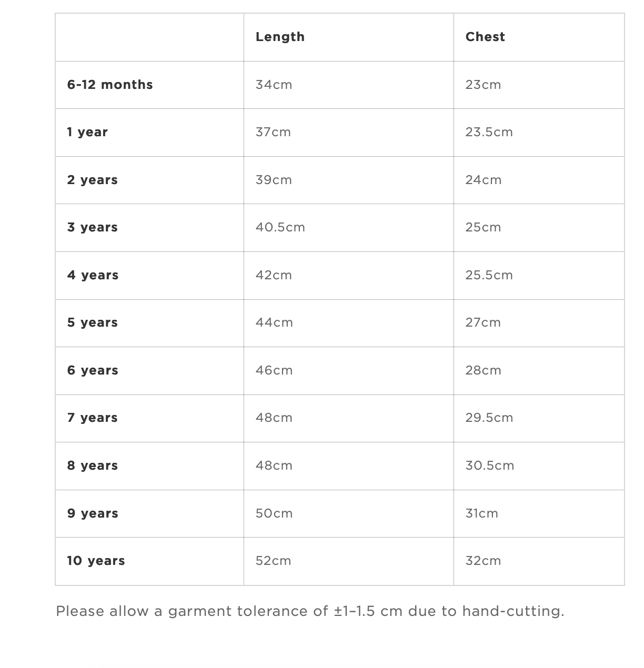Select the 46cm length value
This screenshot has height=668, width=644.
click(x=274, y=370)
